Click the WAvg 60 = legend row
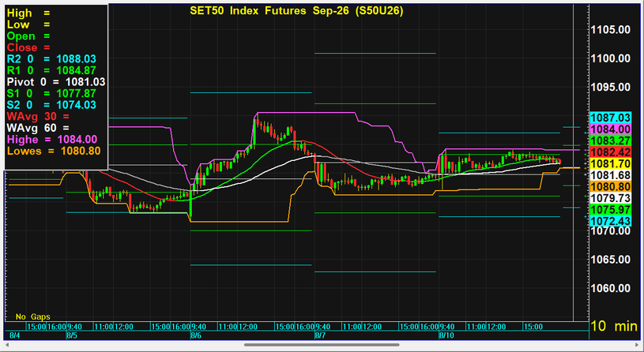Viewport: 644px width, 352px height. [x=38, y=128]
